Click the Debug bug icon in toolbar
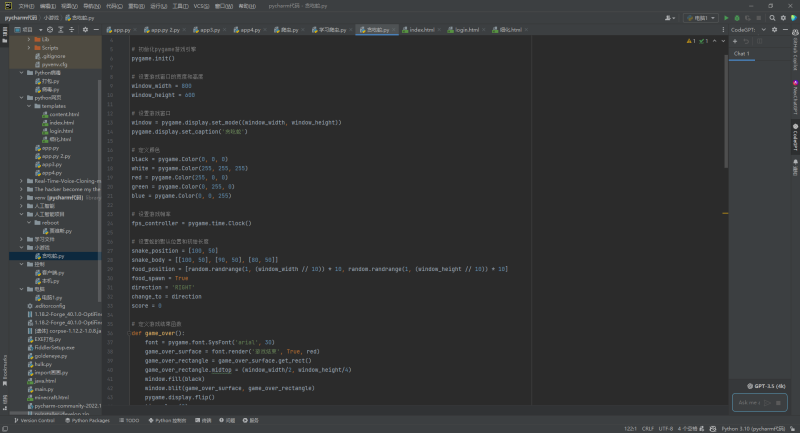The image size is (800, 433). [737, 17]
